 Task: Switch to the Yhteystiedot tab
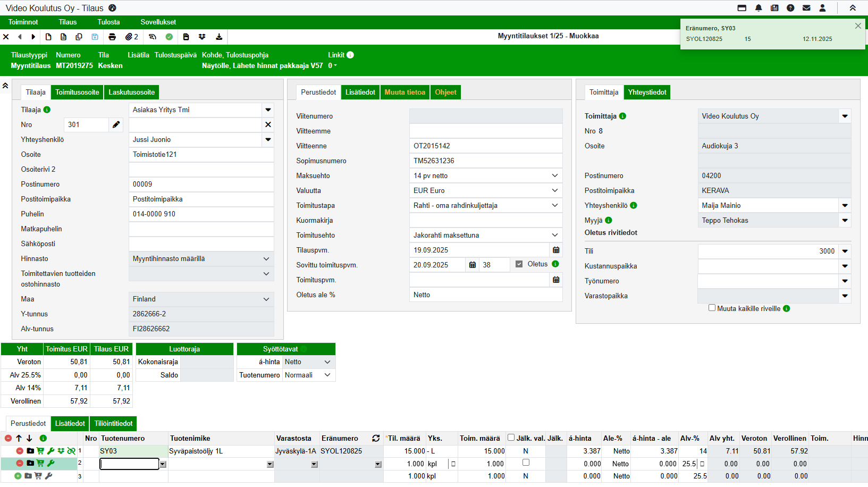[x=647, y=92]
